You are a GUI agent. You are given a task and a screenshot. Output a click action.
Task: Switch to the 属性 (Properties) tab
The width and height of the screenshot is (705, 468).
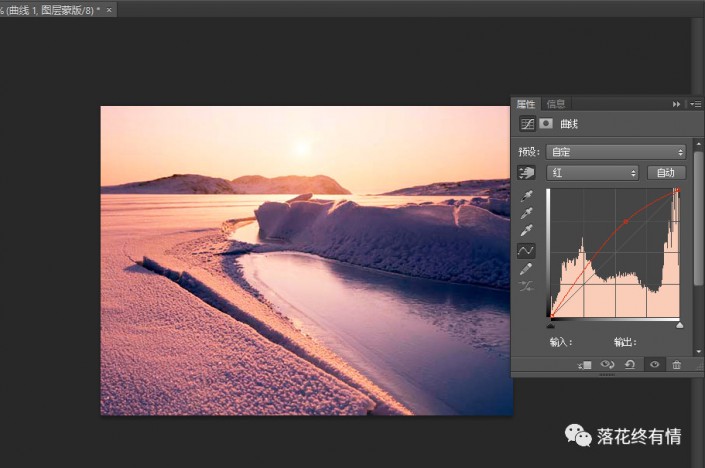point(526,104)
